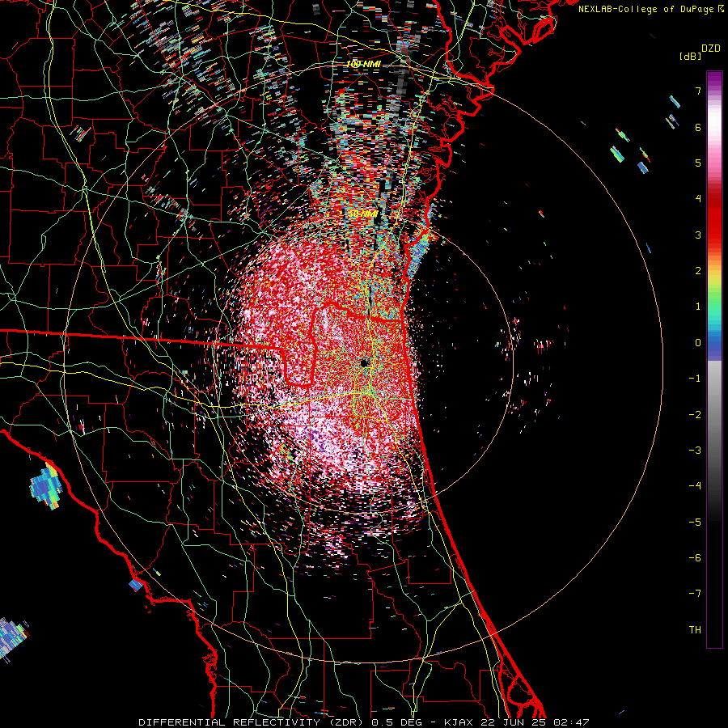Click the positive 7 value on the color scale

(x=698, y=91)
